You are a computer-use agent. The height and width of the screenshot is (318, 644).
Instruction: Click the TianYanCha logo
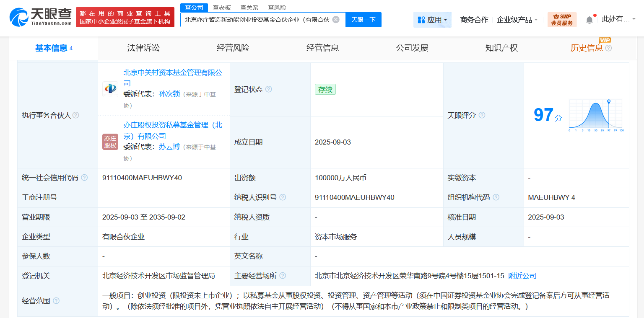click(40, 17)
